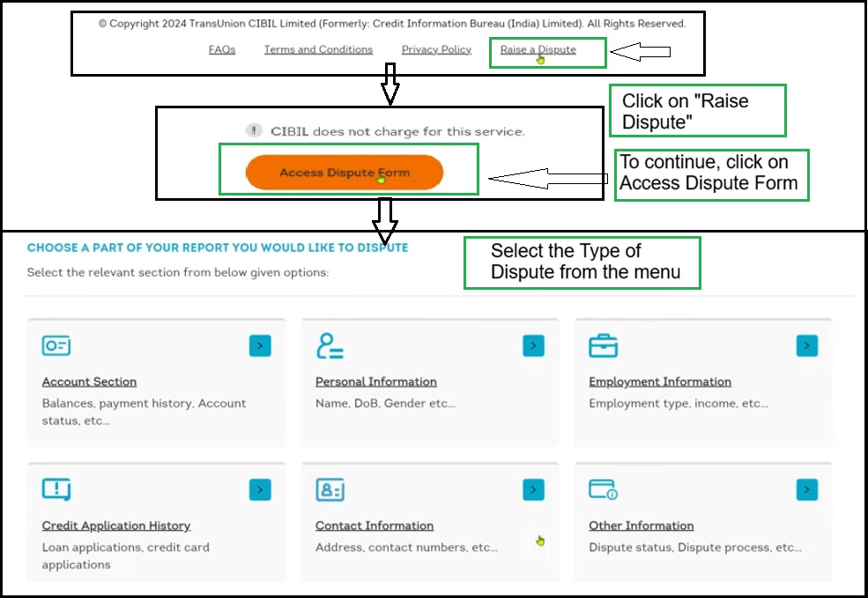The width and height of the screenshot is (868, 598).
Task: Click the Employment Information briefcase icon
Action: (603, 346)
